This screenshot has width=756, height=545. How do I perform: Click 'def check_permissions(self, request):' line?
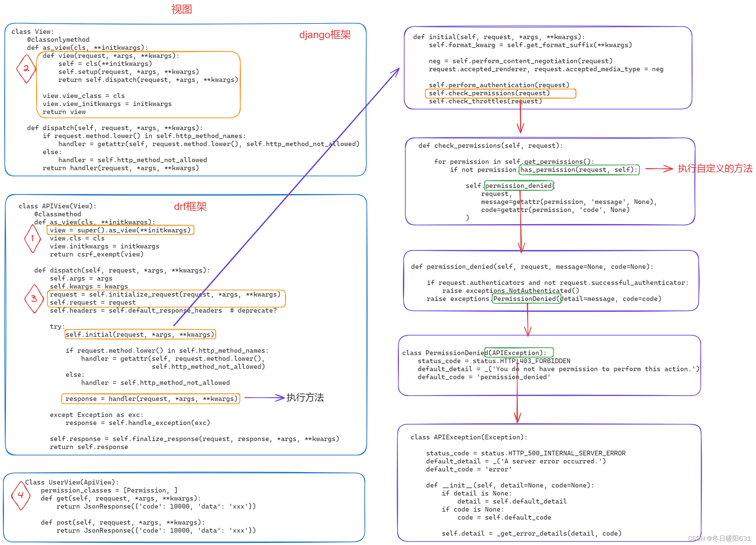click(x=491, y=146)
